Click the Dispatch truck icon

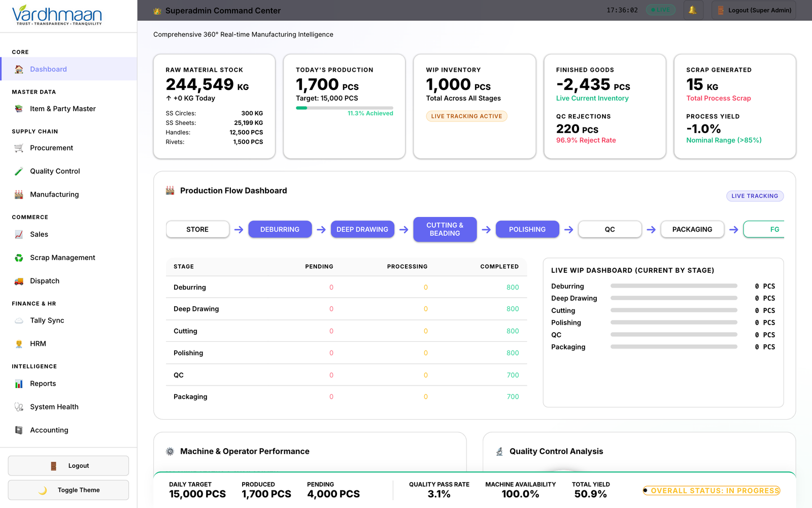click(x=19, y=281)
